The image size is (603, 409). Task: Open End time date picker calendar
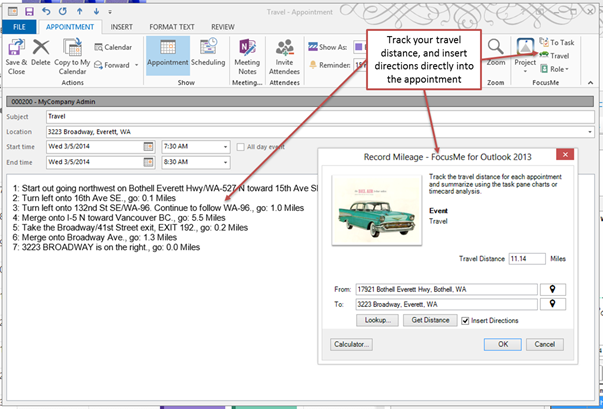pyautogui.click(x=148, y=162)
